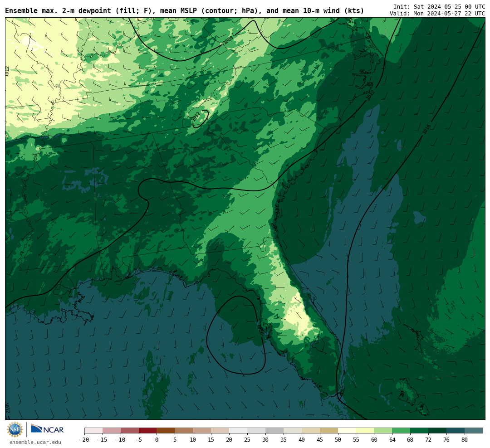The image size is (490, 448).
Task: Click the legend tick label 25
Action: (247, 440)
